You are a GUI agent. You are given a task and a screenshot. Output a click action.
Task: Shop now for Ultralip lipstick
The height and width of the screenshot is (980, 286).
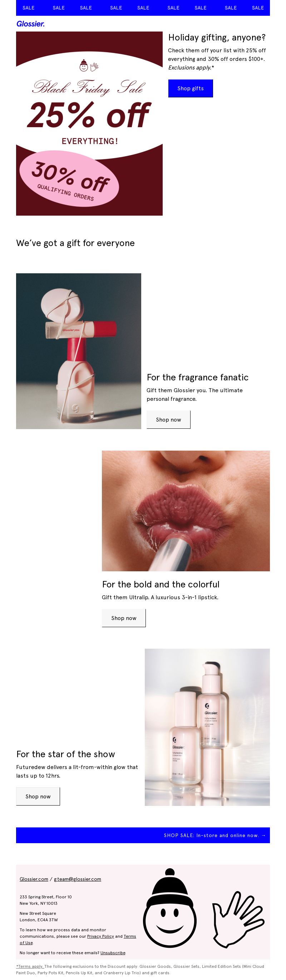click(124, 618)
